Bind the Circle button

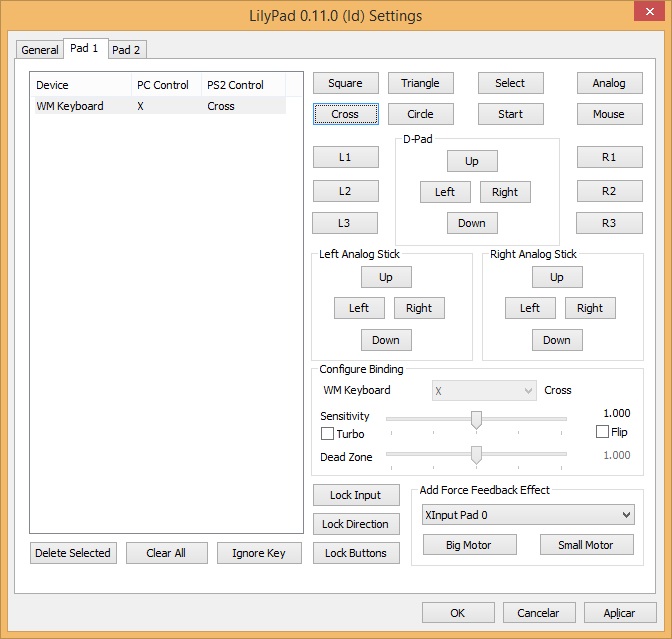tap(420, 114)
